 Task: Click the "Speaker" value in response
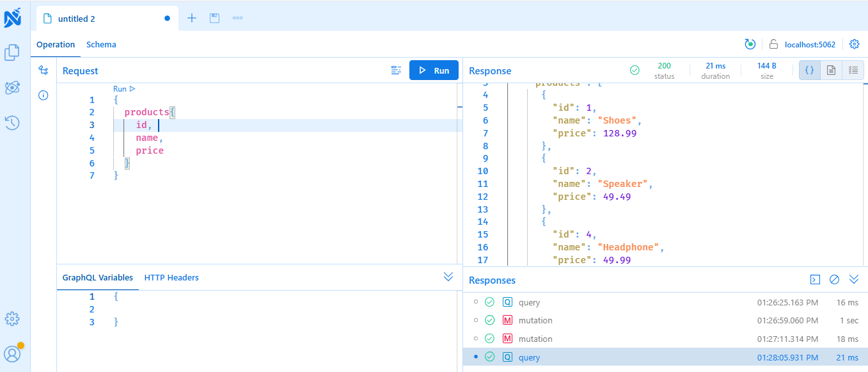coord(623,184)
